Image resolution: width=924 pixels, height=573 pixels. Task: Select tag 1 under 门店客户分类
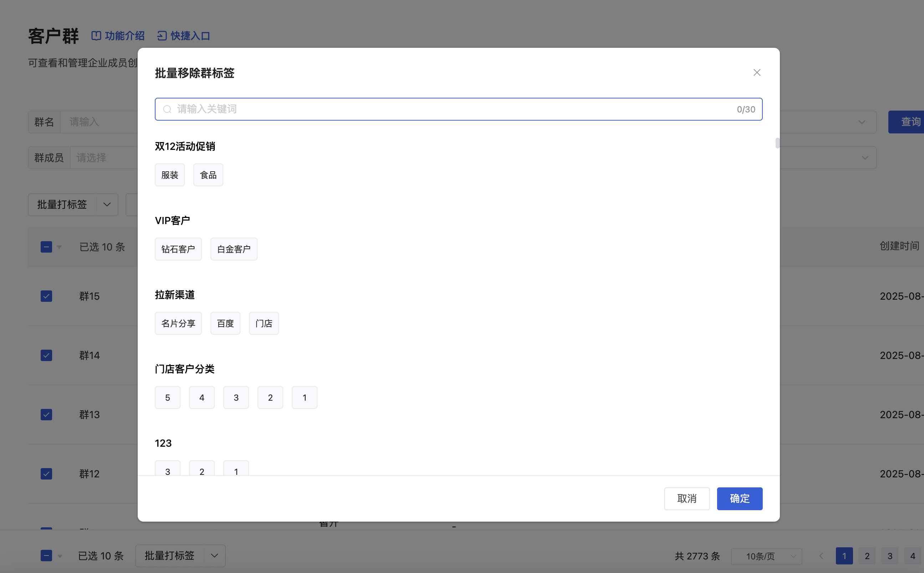coord(305,397)
